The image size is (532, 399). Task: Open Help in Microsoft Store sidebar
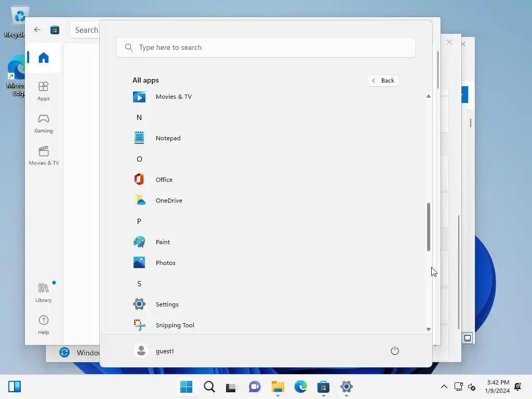44,325
